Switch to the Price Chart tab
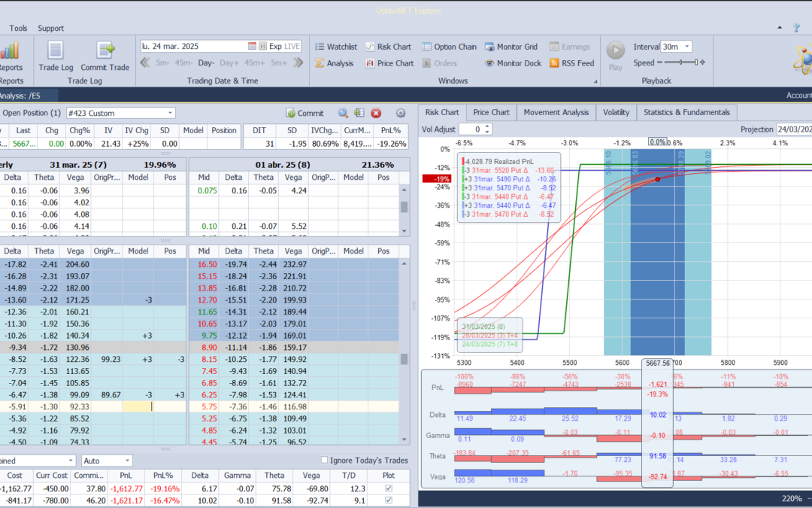Viewport: 812px width, 508px height. (x=491, y=112)
